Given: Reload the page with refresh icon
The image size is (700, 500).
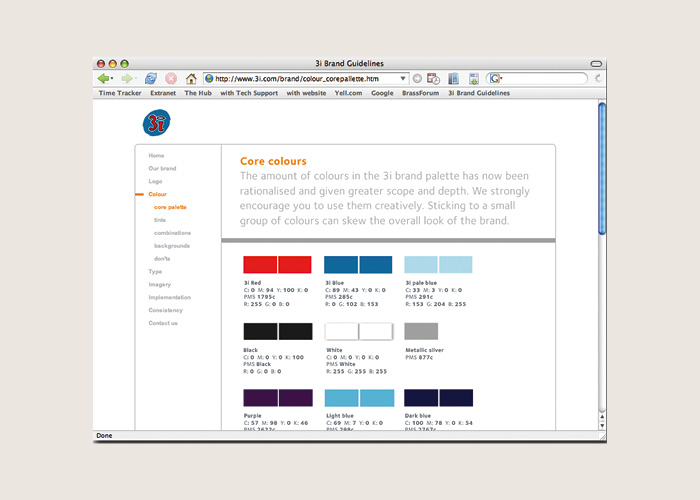Looking at the screenshot, I should [151, 79].
